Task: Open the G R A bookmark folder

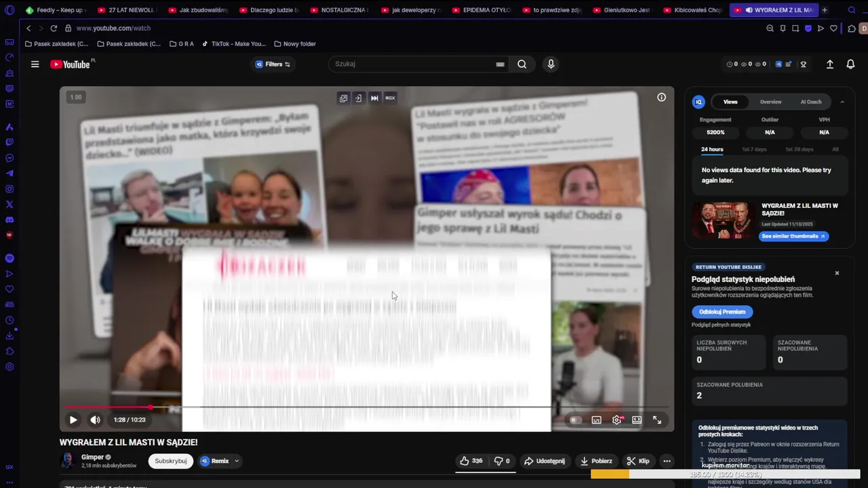Action: [x=181, y=44]
